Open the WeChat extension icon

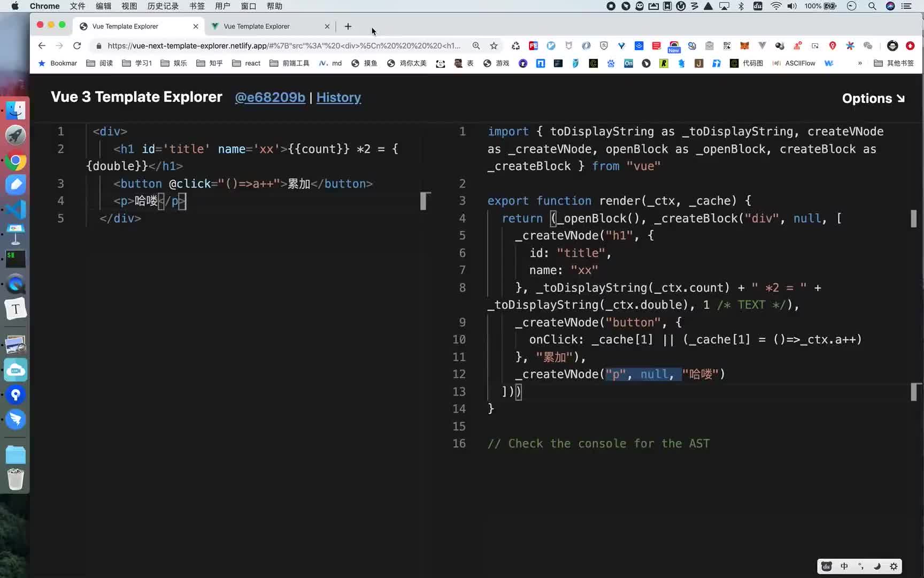click(868, 45)
